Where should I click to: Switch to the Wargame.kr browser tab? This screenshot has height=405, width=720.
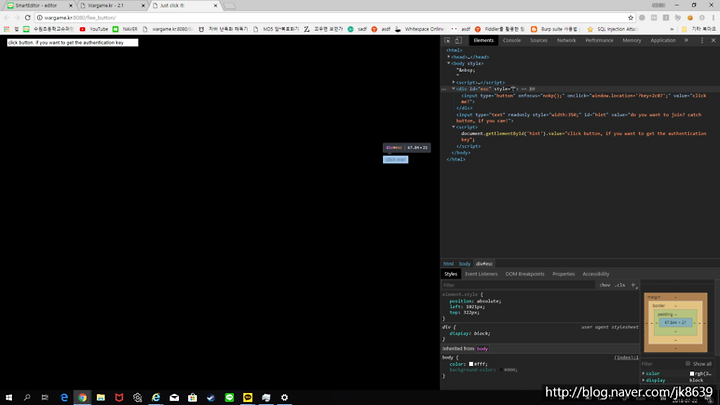pos(112,6)
